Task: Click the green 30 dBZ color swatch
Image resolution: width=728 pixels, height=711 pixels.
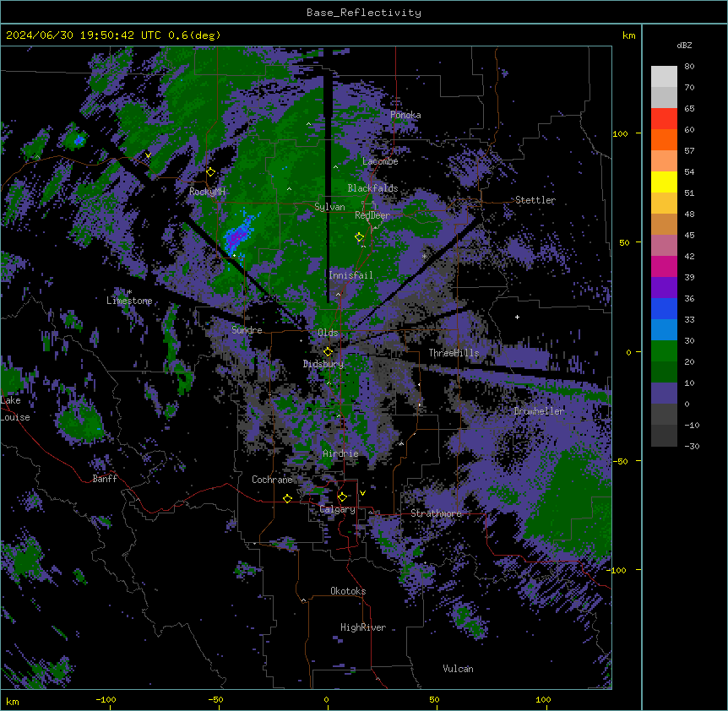Action: coord(664,351)
